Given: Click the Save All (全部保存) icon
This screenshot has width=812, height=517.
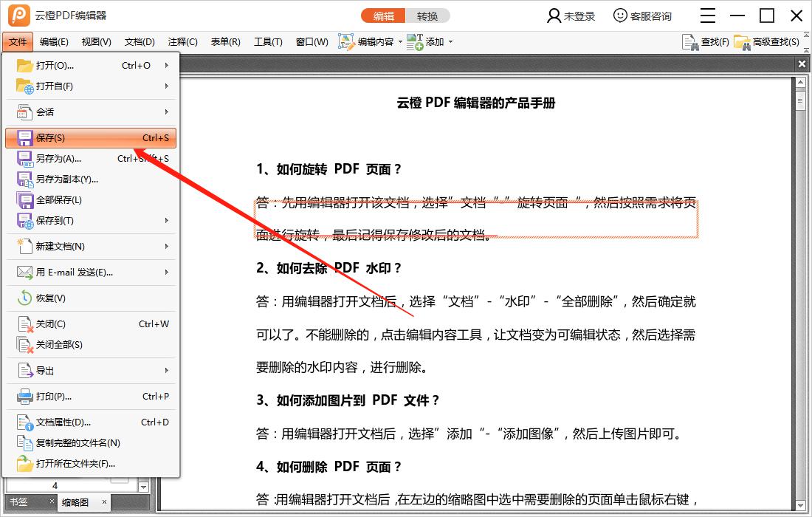Looking at the screenshot, I should point(24,200).
